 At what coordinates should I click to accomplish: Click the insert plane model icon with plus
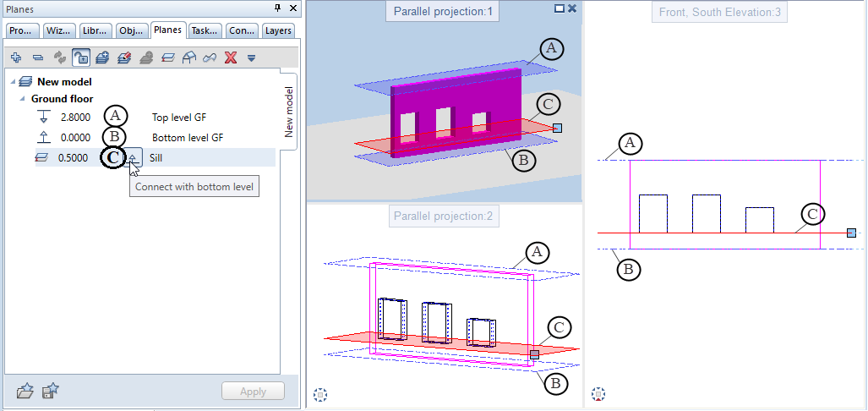[102, 58]
